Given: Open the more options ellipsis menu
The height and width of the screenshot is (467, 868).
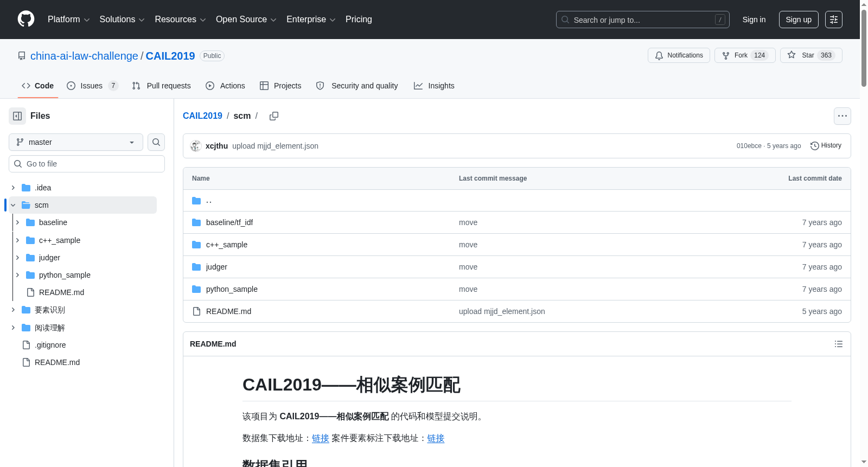Looking at the screenshot, I should coord(843,116).
